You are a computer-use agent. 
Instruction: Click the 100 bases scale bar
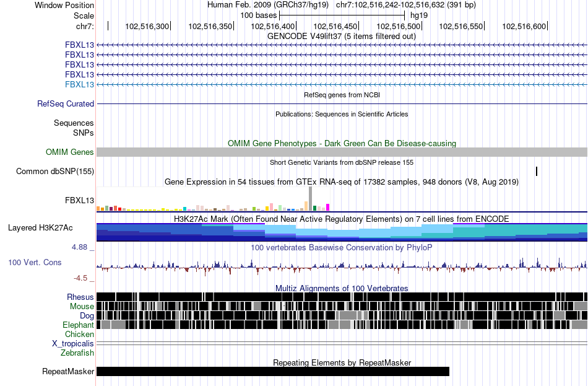[x=342, y=15]
